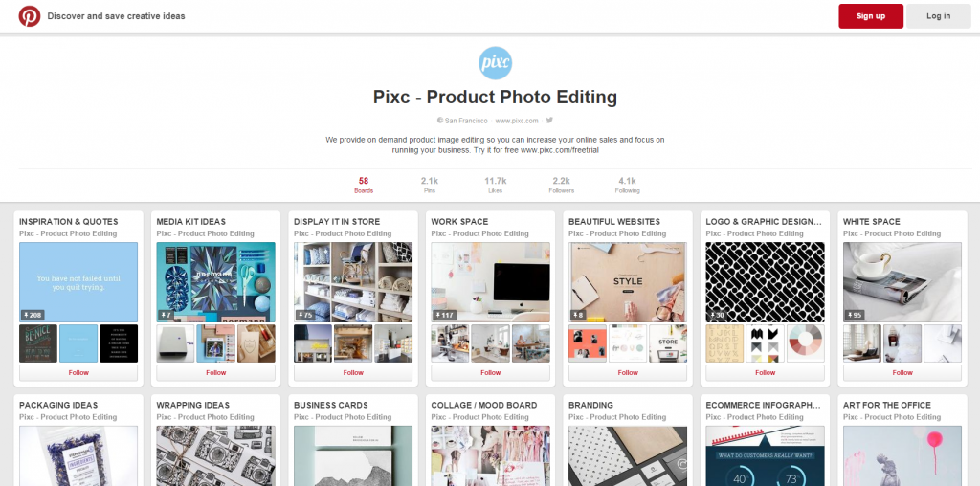Open the Logo & Graphic Design pattern cover image
980x486 pixels.
(765, 282)
